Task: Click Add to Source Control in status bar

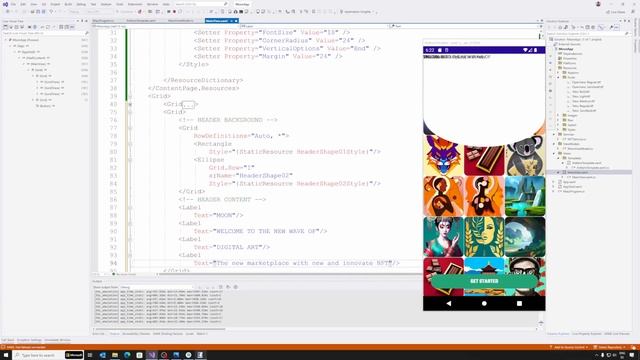Action: point(569,347)
